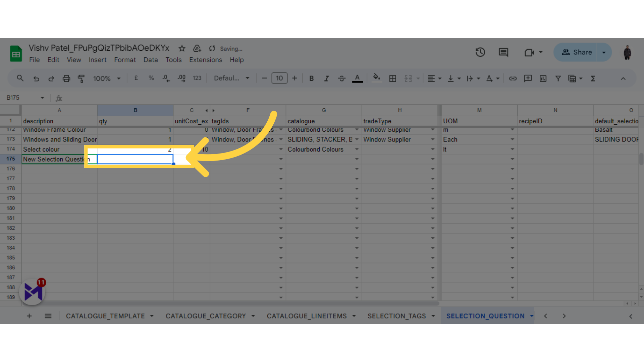The height and width of the screenshot is (362, 644).
Task: Toggle italic formatting on selected cell
Action: pyautogui.click(x=326, y=78)
